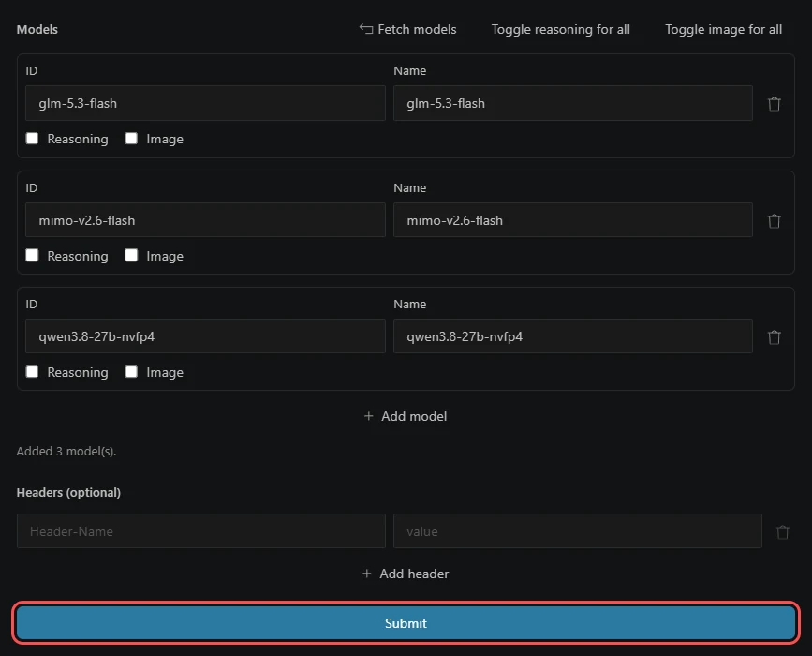Screen dimensions: 812x656
Task: Submit the provider form
Action: (x=406, y=623)
